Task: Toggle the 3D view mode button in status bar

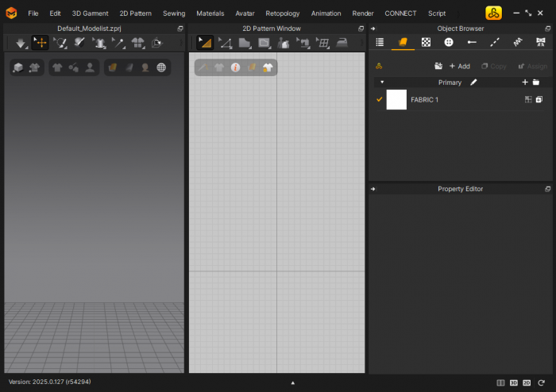Action: click(513, 382)
